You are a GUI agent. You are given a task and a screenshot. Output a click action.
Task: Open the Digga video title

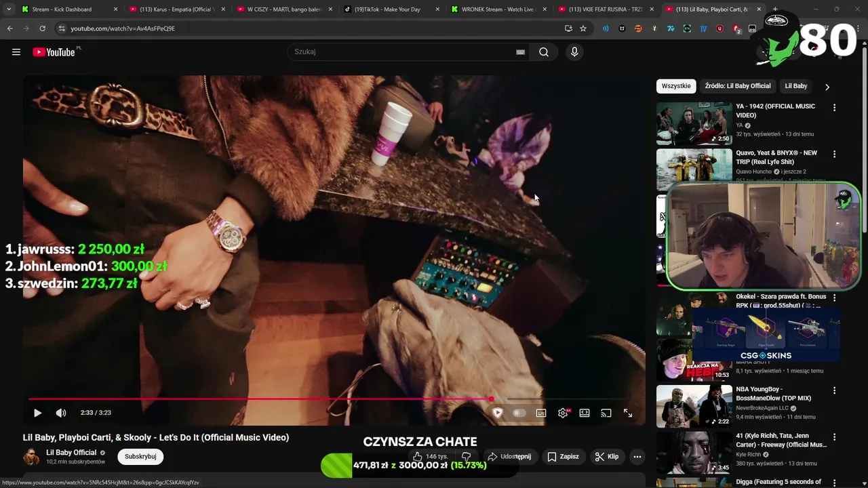[x=778, y=482]
